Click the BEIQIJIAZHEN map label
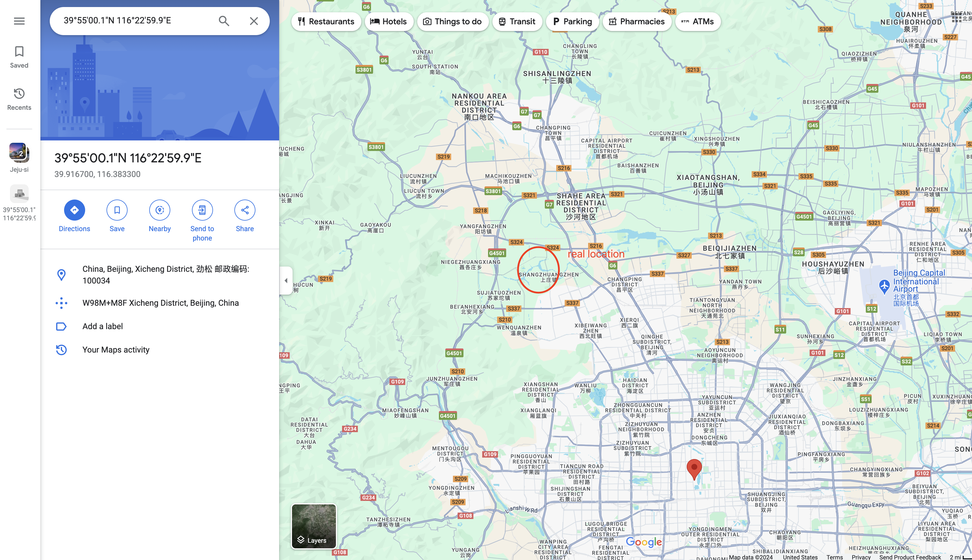Viewport: 972px width, 560px height. pos(729,252)
